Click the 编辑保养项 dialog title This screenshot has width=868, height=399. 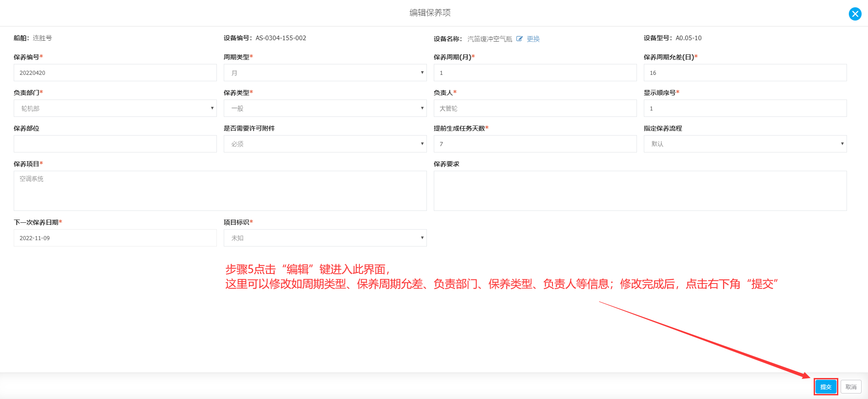(430, 13)
